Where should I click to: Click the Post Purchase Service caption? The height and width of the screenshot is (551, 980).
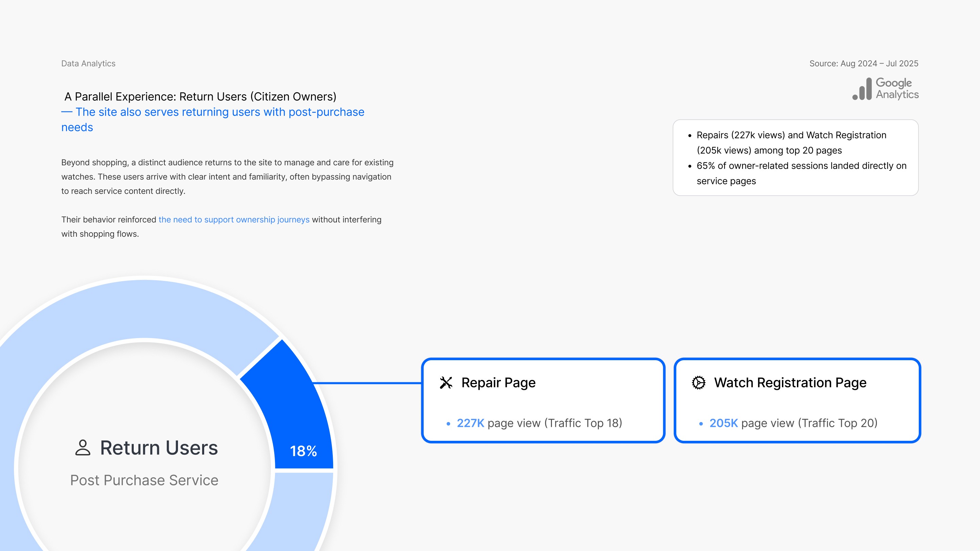click(x=144, y=480)
